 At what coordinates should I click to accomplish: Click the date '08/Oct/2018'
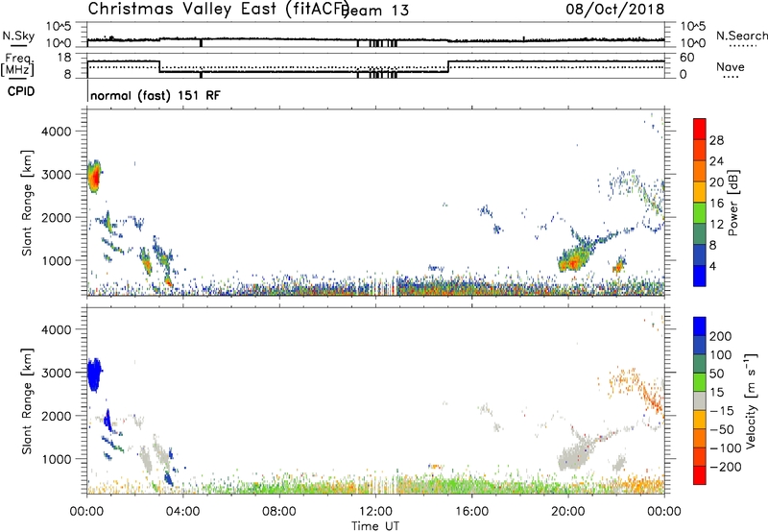[x=614, y=9]
